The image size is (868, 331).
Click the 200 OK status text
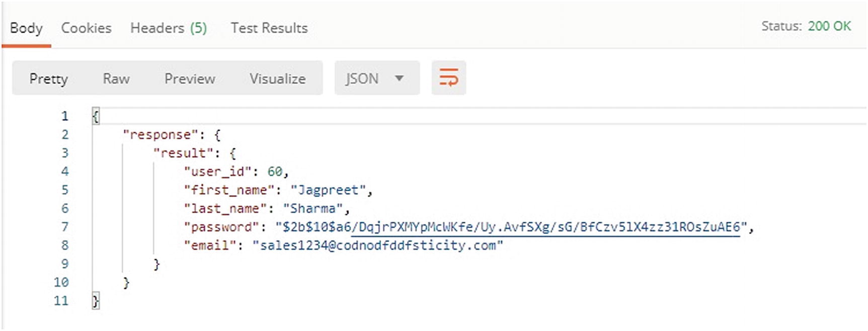pyautogui.click(x=829, y=26)
